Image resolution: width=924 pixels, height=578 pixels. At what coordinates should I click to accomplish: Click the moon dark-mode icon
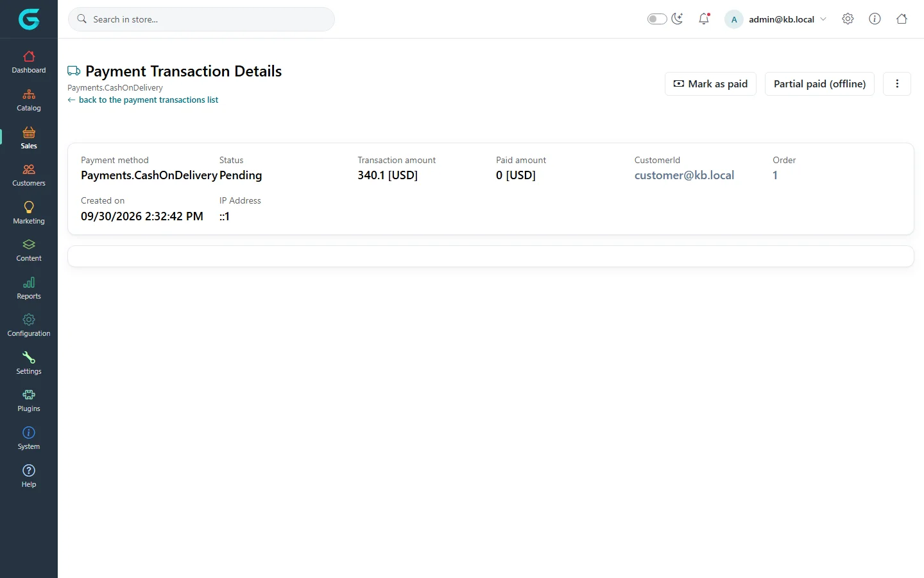pos(678,19)
